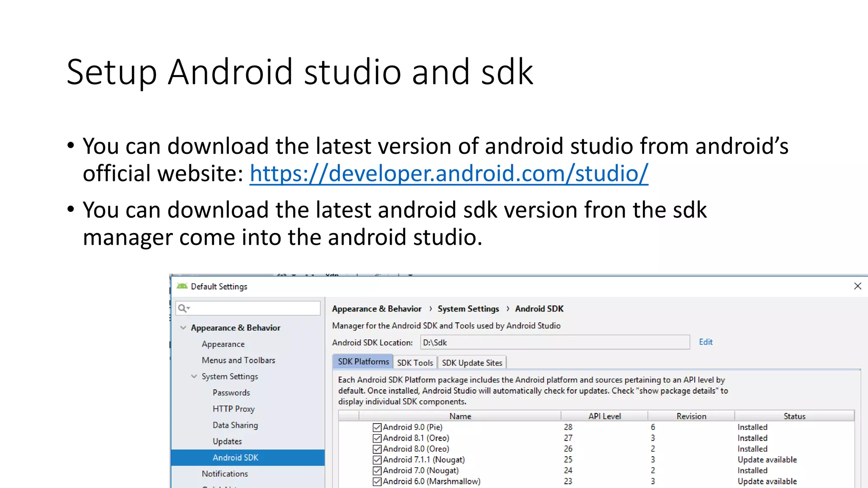This screenshot has height=488, width=868.
Task: Select HTTP Proxy in settings tree
Action: tap(234, 409)
